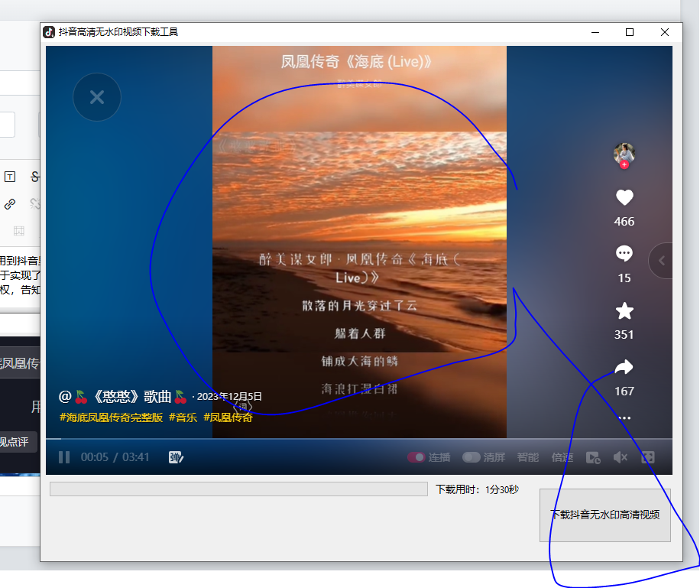Open the 智能 quality option

[x=528, y=457]
